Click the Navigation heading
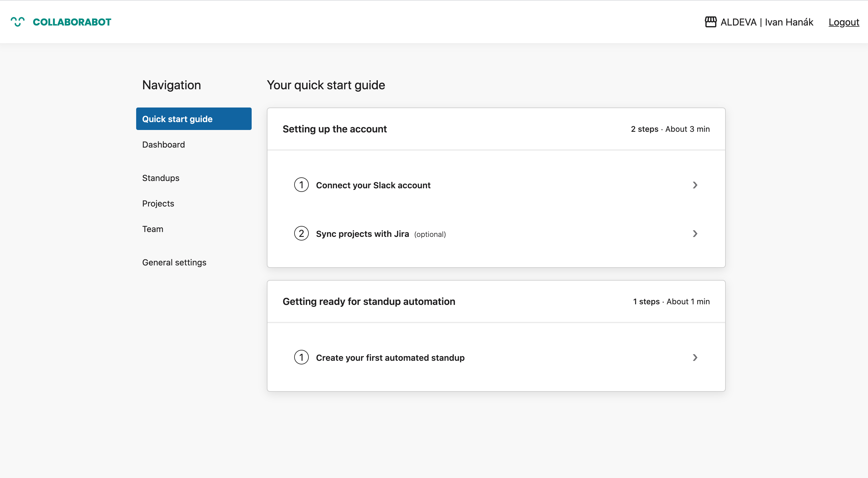The height and width of the screenshot is (478, 868). 171,85
